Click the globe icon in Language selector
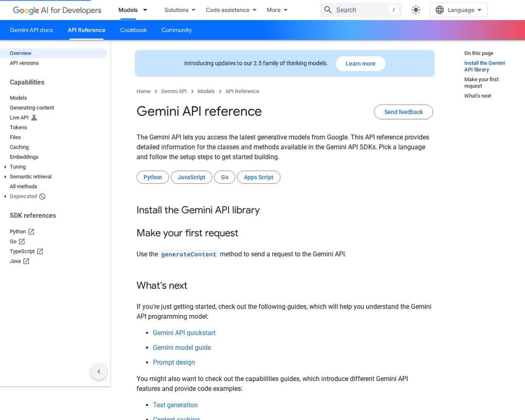This screenshot has height=420, width=525. [x=439, y=10]
